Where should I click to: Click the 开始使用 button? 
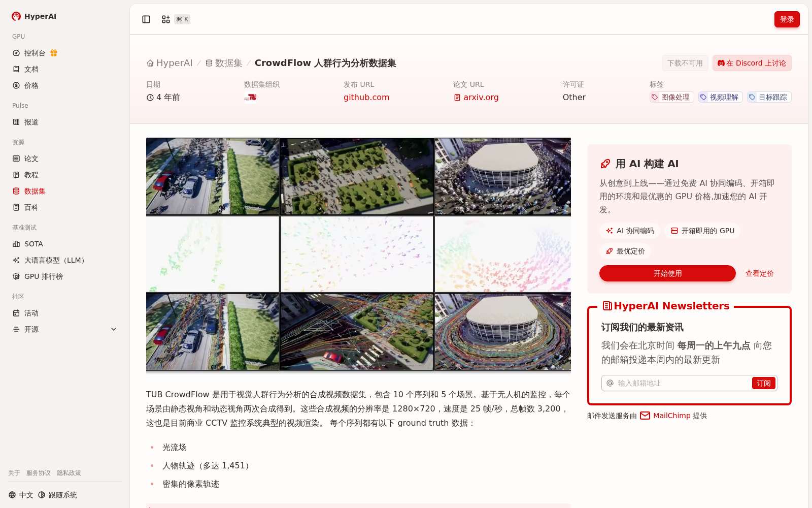667,273
